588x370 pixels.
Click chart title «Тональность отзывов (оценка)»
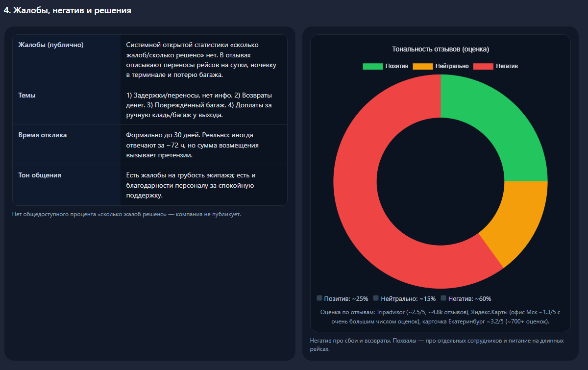click(x=441, y=49)
